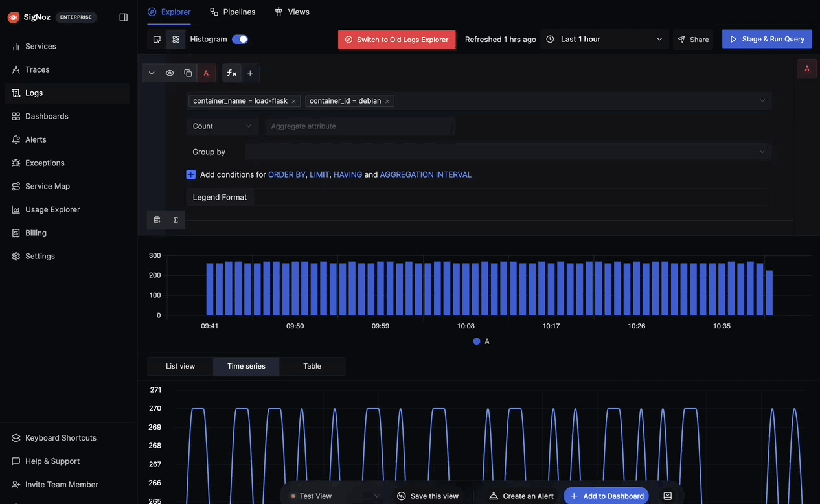Screen dimensions: 820x504
Task: Add a query with the database icon
Action: pyautogui.click(x=157, y=220)
